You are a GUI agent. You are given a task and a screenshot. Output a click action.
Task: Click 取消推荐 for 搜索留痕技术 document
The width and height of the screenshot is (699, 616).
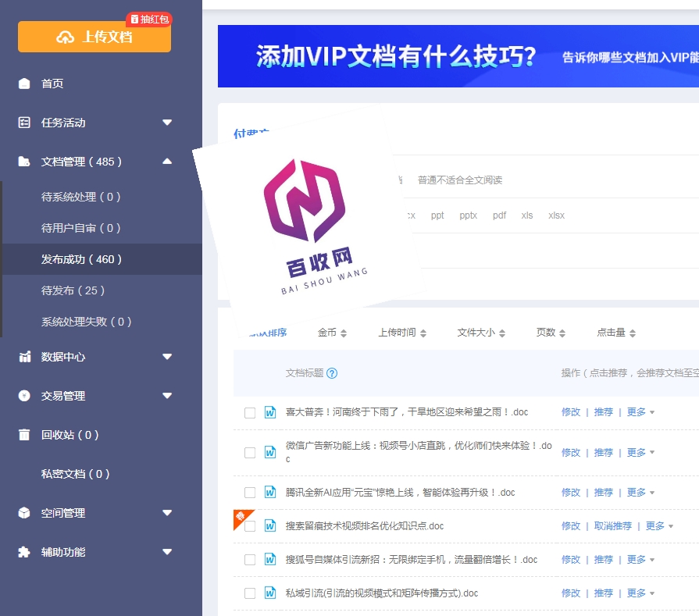click(613, 526)
